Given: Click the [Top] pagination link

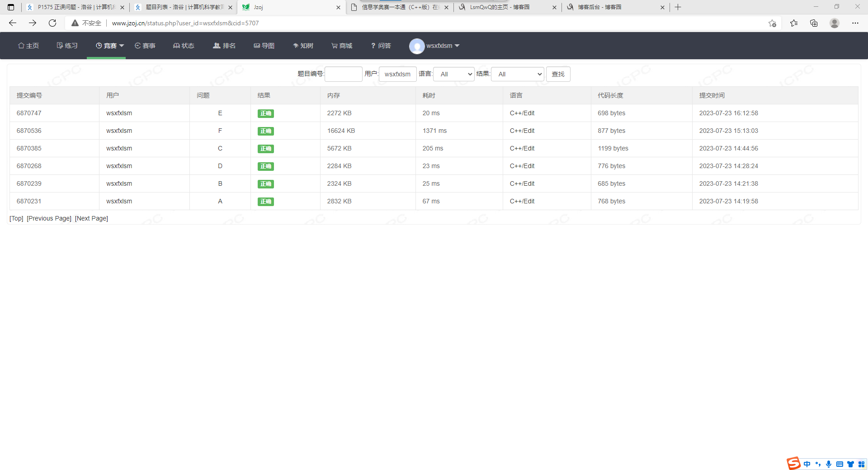Looking at the screenshot, I should pyautogui.click(x=16, y=218).
